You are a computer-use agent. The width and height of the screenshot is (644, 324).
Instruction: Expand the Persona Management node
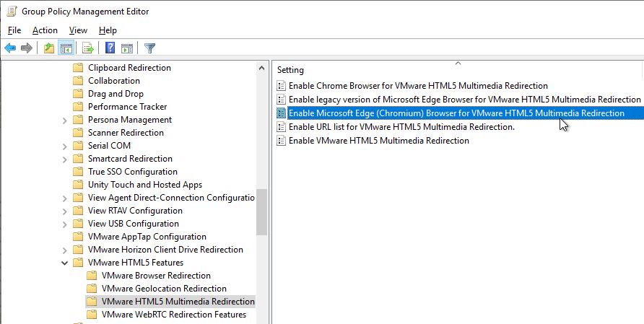(x=64, y=121)
